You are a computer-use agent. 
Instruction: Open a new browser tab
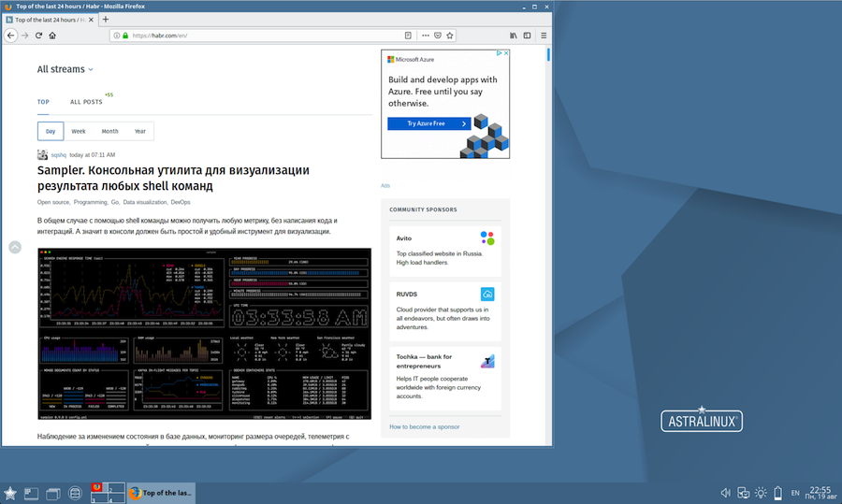tap(105, 19)
